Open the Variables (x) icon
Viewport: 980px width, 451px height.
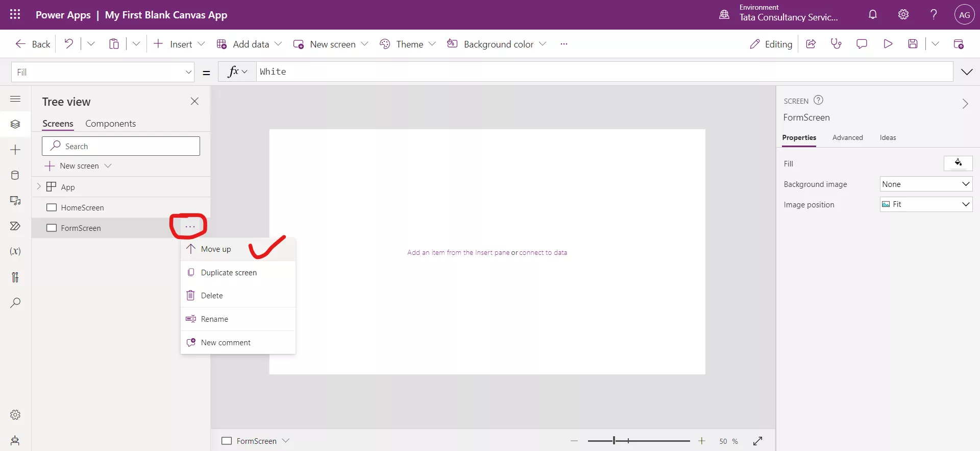tap(15, 251)
